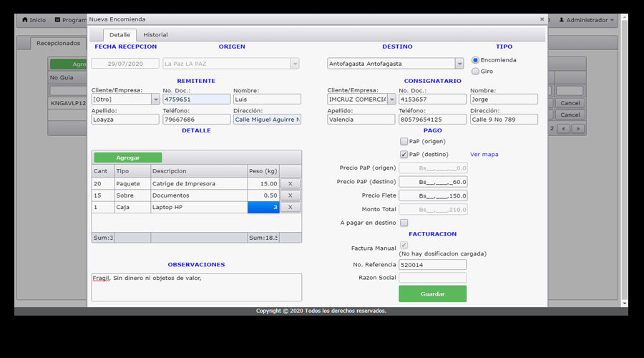Click the second Cancel button in background grid
The image size is (644, 358).
[570, 115]
